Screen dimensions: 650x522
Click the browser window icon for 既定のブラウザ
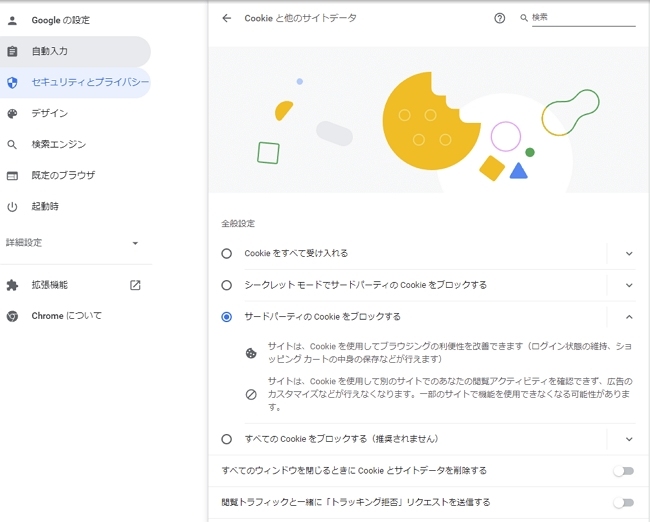pyautogui.click(x=12, y=176)
